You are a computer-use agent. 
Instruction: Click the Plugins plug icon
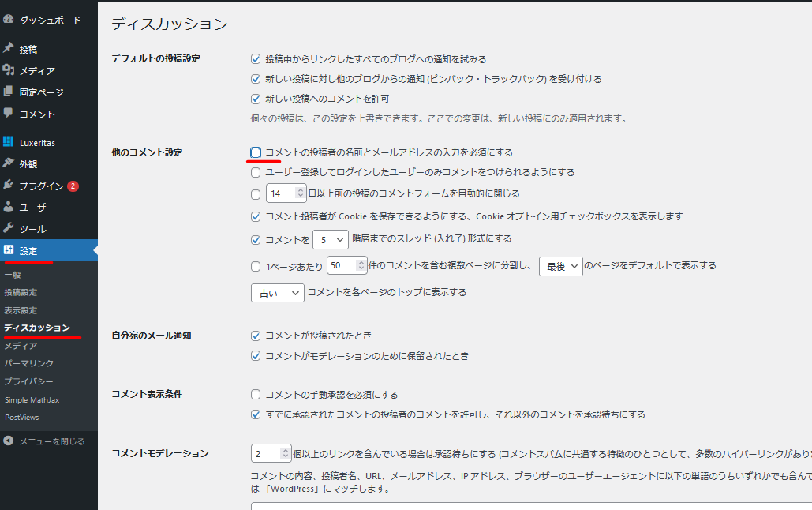9,186
